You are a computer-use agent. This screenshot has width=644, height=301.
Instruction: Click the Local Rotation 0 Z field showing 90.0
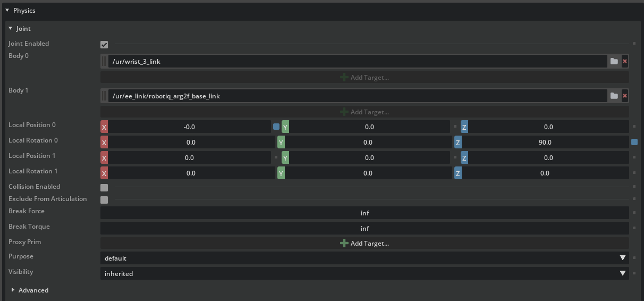[545, 143]
